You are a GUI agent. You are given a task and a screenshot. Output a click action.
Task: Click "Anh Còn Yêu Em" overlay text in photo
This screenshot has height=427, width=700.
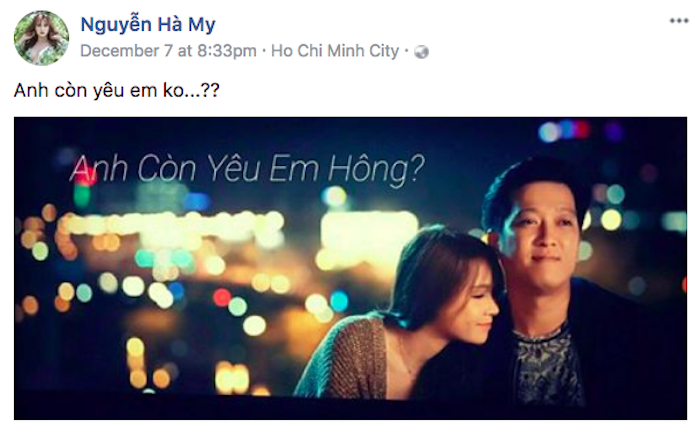click(x=196, y=168)
